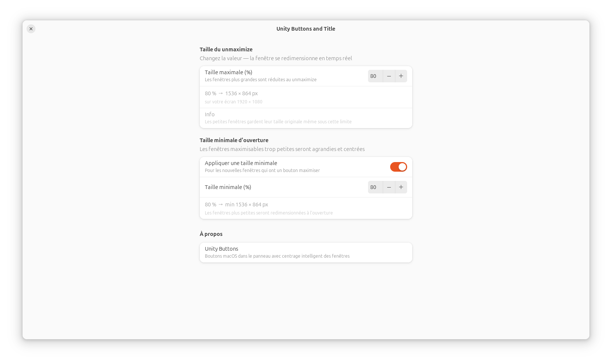
Task: Select the Appliquer une taille minimale row
Action: point(306,167)
